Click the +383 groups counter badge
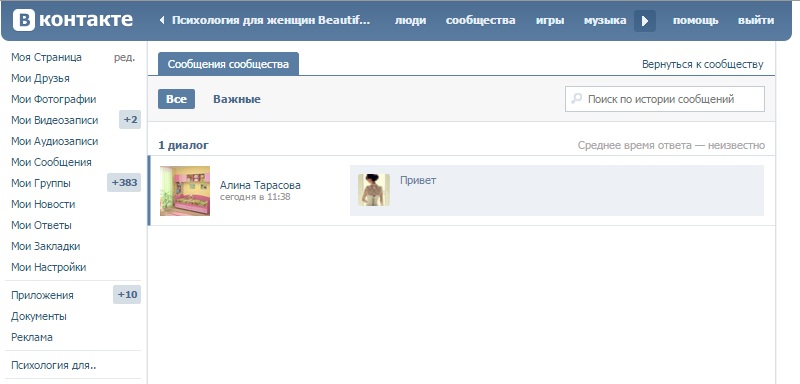This screenshot has width=800, height=384. point(124,183)
